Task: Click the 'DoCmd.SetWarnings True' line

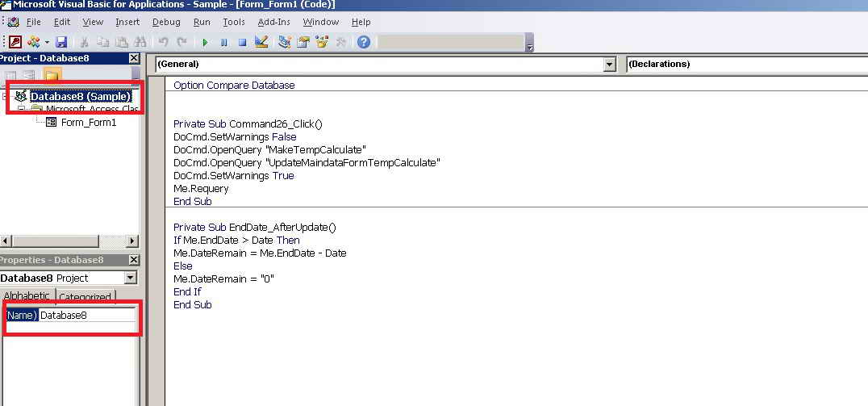Action: (234, 176)
